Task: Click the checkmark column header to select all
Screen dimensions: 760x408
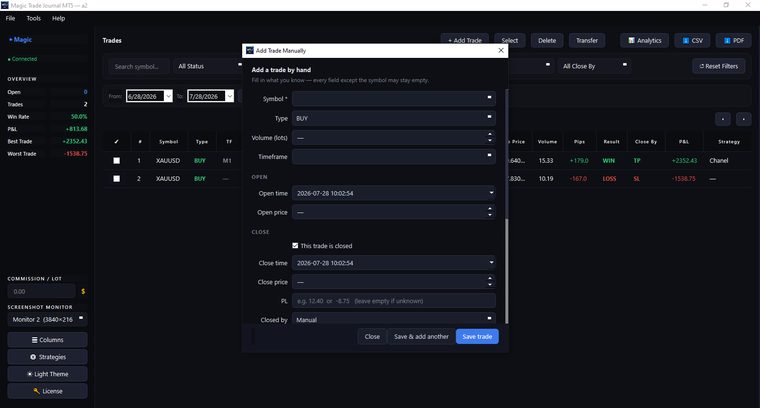Action: [116, 142]
